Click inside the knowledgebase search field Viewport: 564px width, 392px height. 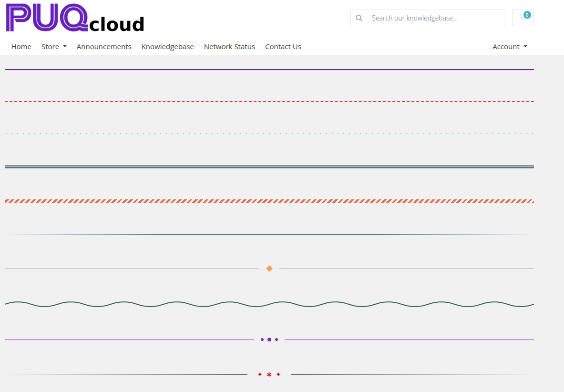click(429, 18)
